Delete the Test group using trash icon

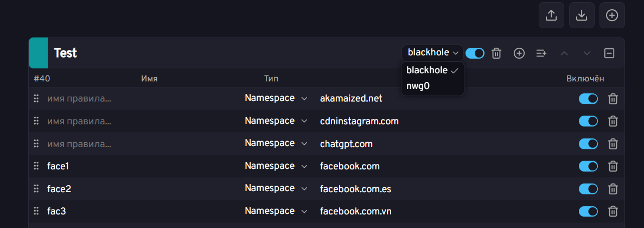pos(496,53)
